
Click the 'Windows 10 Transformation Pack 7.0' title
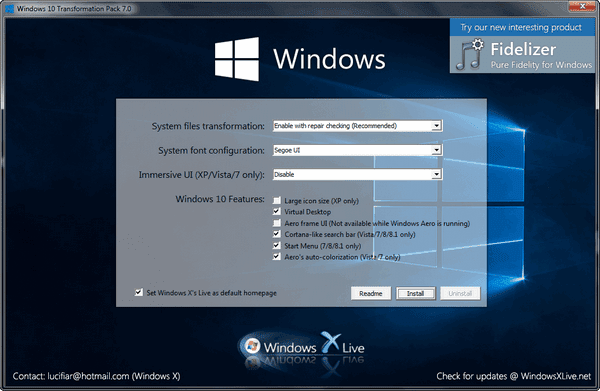click(x=74, y=8)
